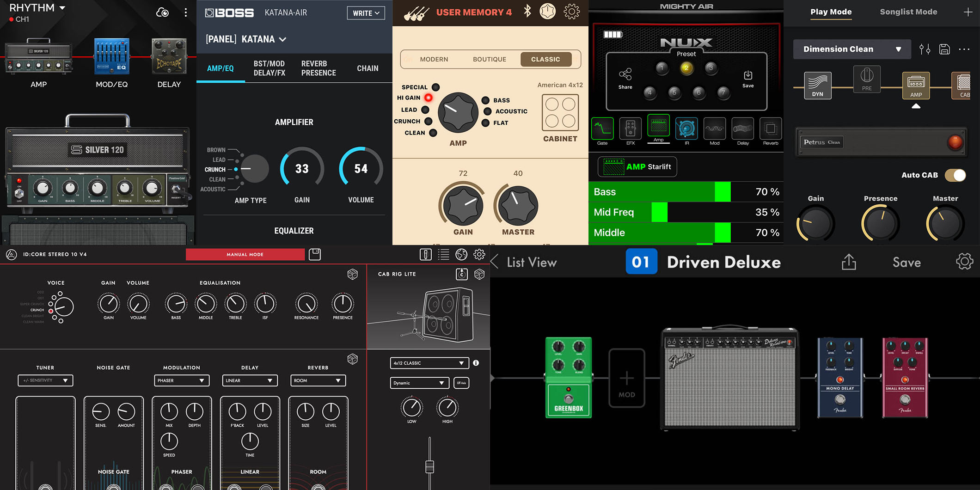Screen dimensions: 980x490
Task: Go back to List View
Action: click(x=524, y=262)
